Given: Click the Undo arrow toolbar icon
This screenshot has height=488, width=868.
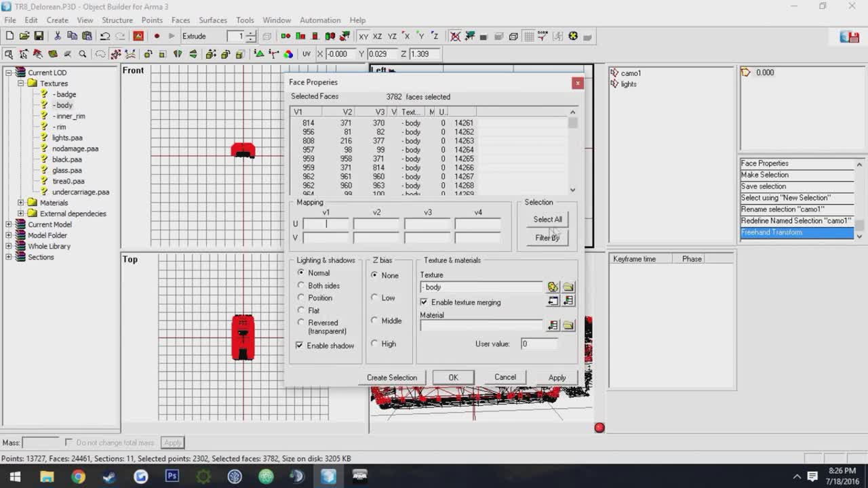Looking at the screenshot, I should click(105, 37).
